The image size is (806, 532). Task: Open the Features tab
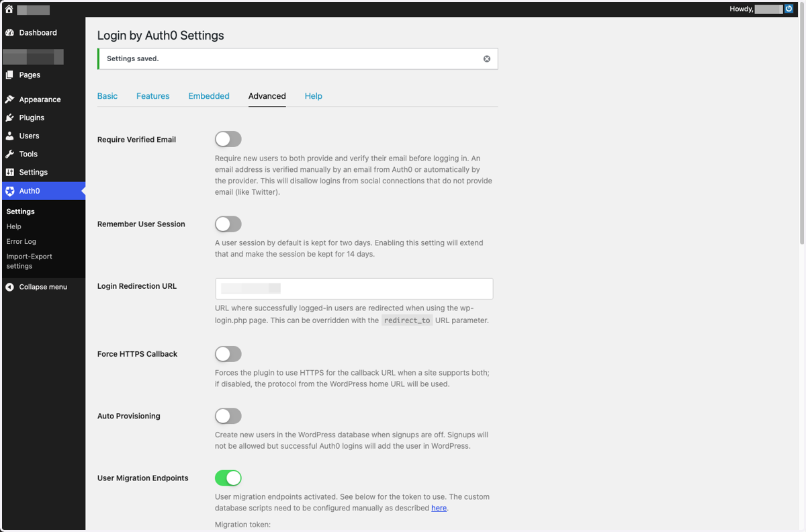coord(153,96)
